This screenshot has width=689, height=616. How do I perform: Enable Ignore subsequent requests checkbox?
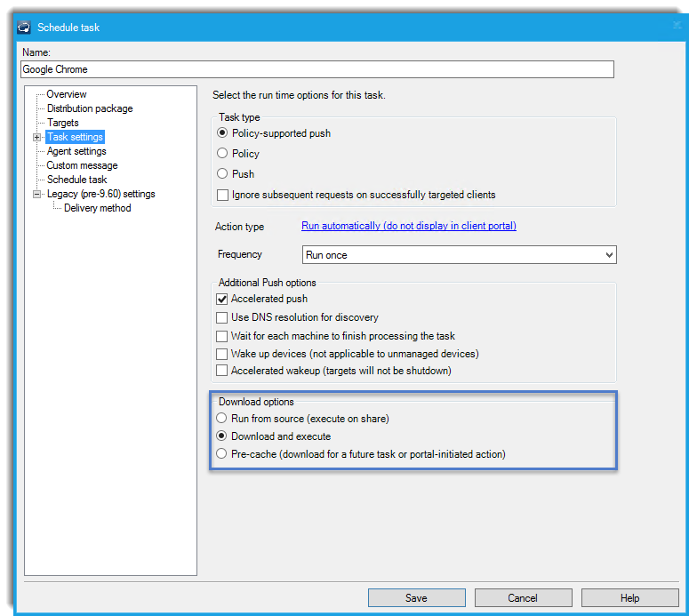(x=222, y=195)
